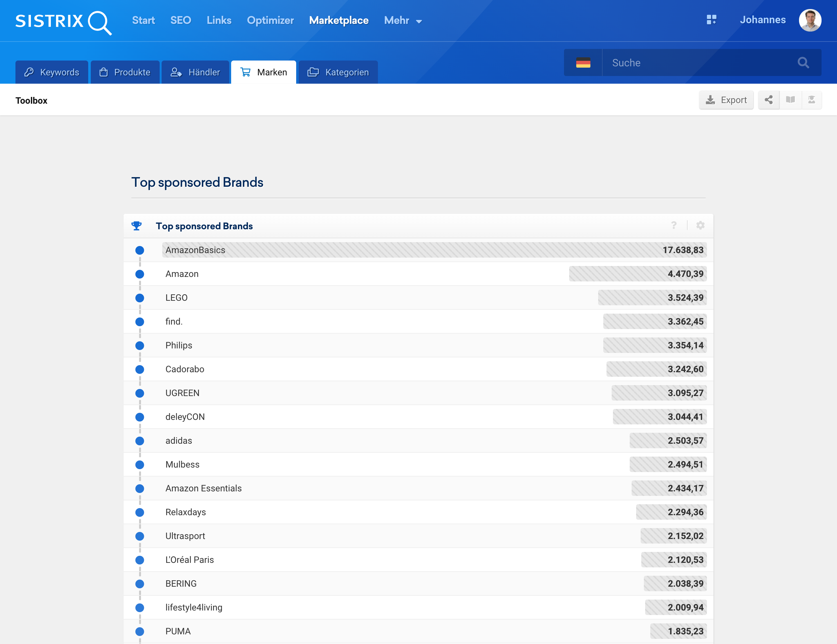Open the apps grid icon
The image size is (837, 644).
tap(711, 20)
